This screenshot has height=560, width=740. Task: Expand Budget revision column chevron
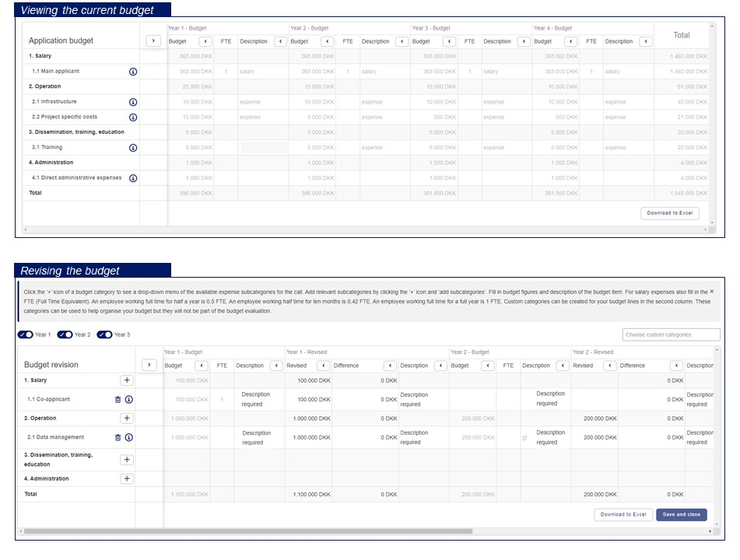point(149,365)
